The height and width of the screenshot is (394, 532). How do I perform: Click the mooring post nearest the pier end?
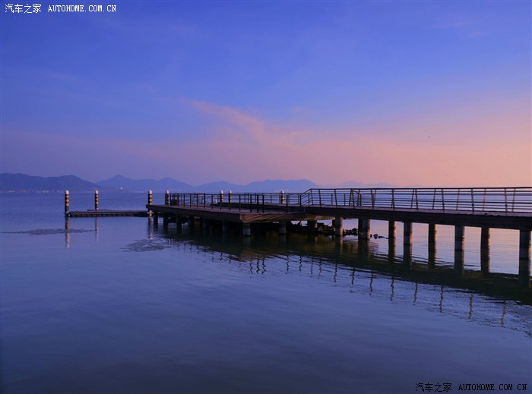pos(150,198)
